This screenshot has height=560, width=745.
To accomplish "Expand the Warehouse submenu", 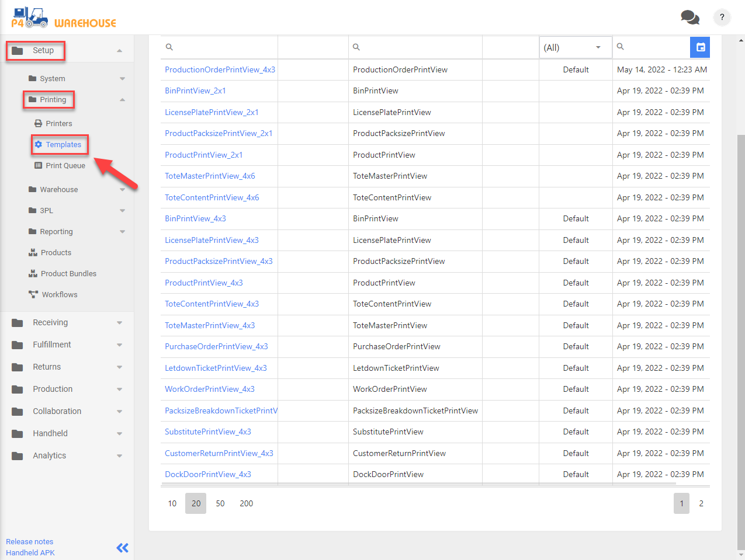I will click(58, 190).
